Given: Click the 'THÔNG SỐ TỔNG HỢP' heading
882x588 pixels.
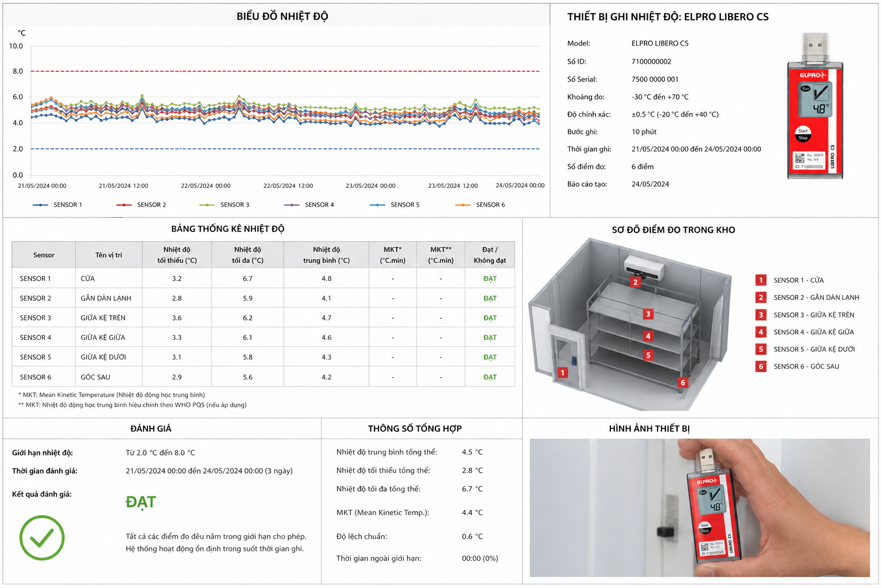Looking at the screenshot, I should pyautogui.click(x=415, y=428).
